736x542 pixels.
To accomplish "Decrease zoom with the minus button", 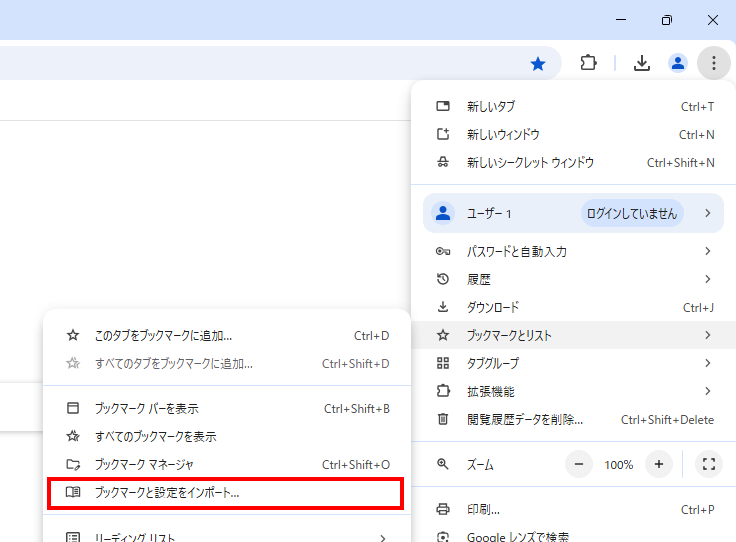I will point(579,465).
